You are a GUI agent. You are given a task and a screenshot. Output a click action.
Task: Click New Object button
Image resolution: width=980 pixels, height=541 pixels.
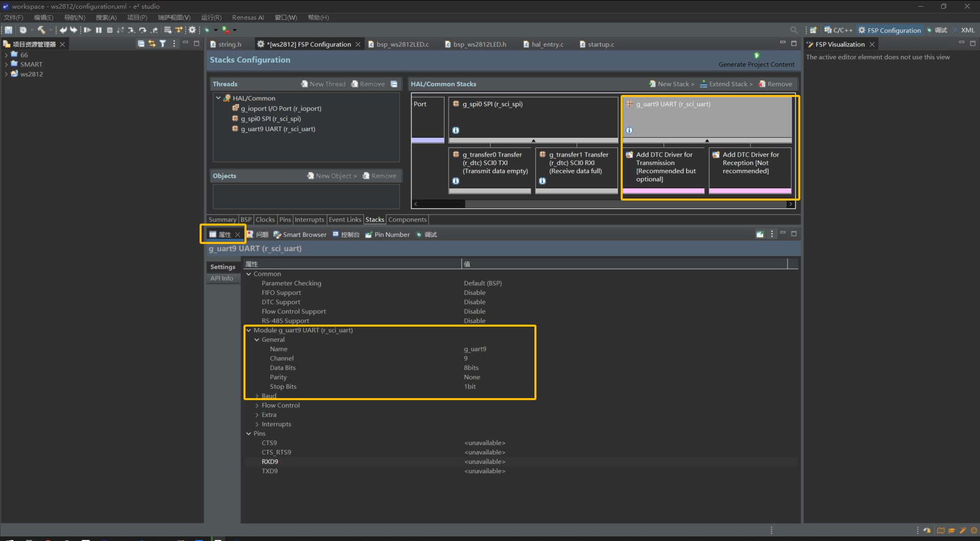pyautogui.click(x=332, y=176)
